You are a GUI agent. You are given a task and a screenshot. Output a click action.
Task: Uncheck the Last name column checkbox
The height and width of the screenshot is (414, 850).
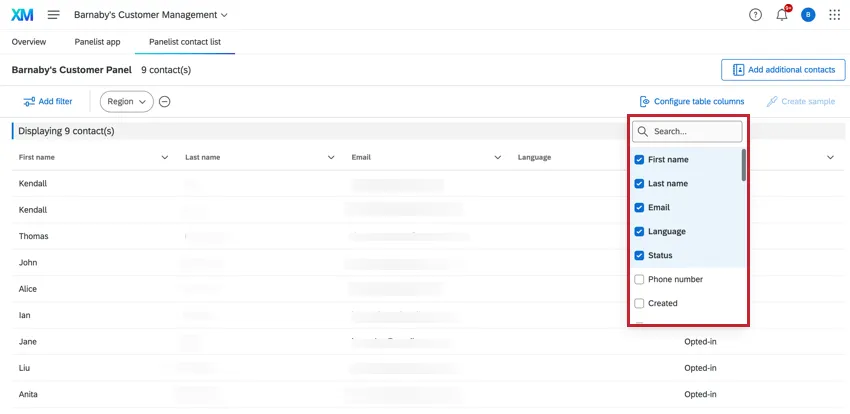pos(639,183)
